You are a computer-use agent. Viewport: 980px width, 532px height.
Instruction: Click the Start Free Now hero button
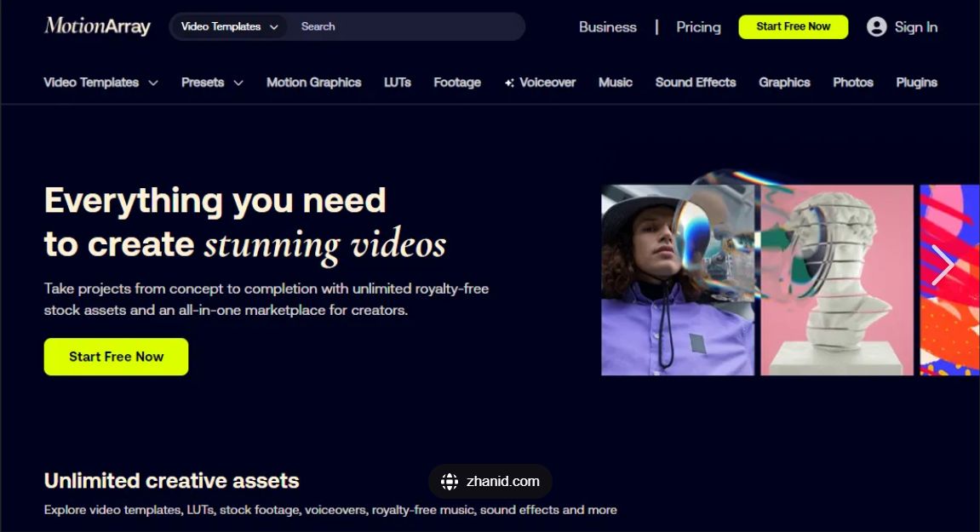pyautogui.click(x=117, y=357)
